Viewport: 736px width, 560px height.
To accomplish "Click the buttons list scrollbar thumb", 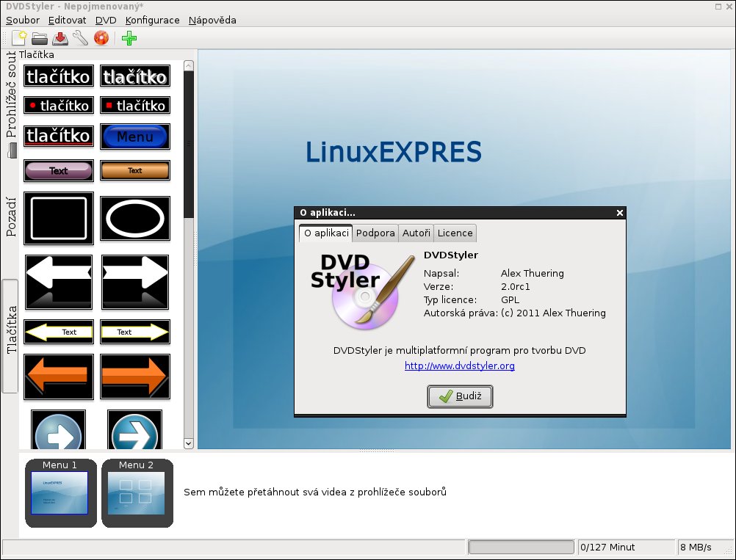I will 189,145.
